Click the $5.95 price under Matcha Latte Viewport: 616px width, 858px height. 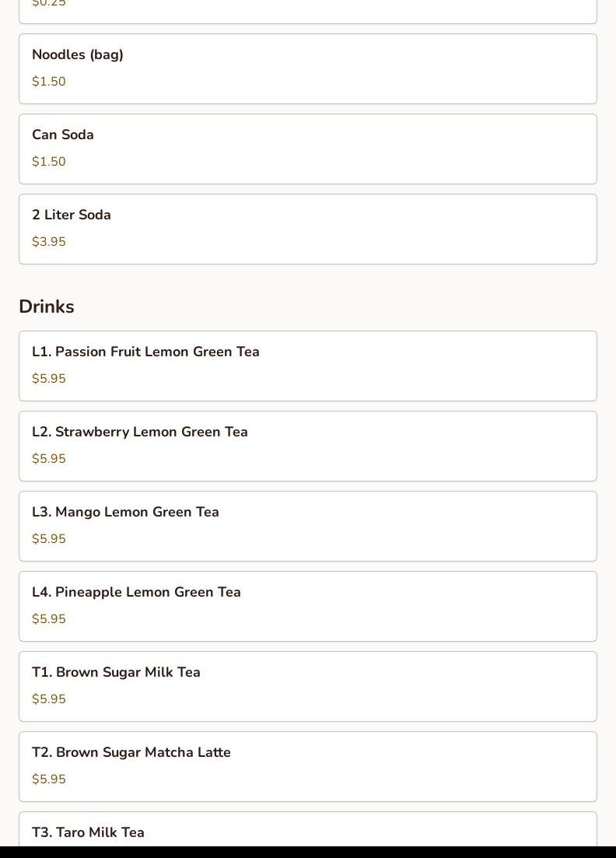(49, 779)
